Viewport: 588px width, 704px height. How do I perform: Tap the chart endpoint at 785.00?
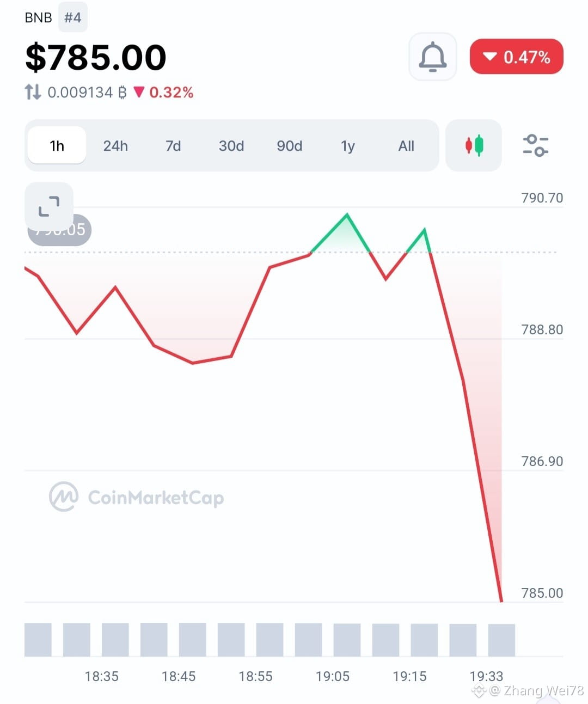click(x=501, y=601)
